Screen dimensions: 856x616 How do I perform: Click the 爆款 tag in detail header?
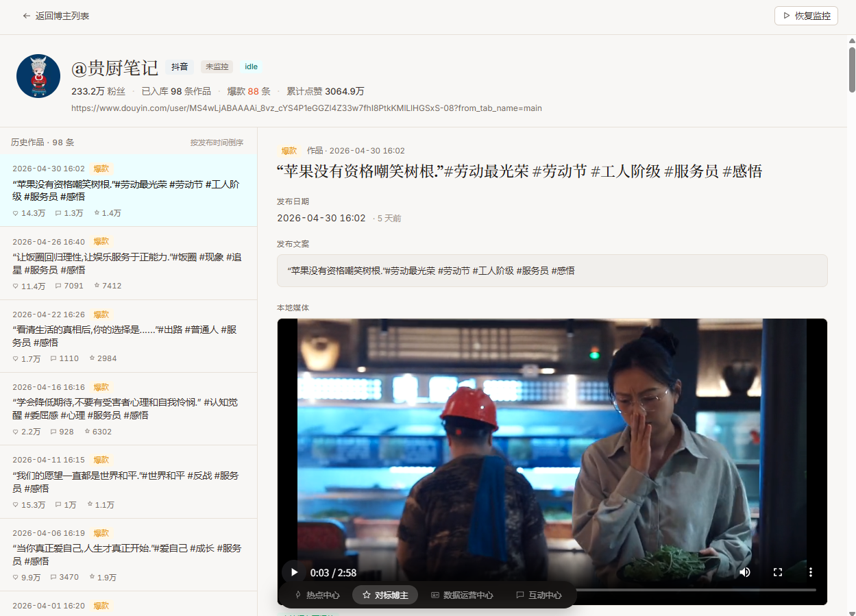289,151
